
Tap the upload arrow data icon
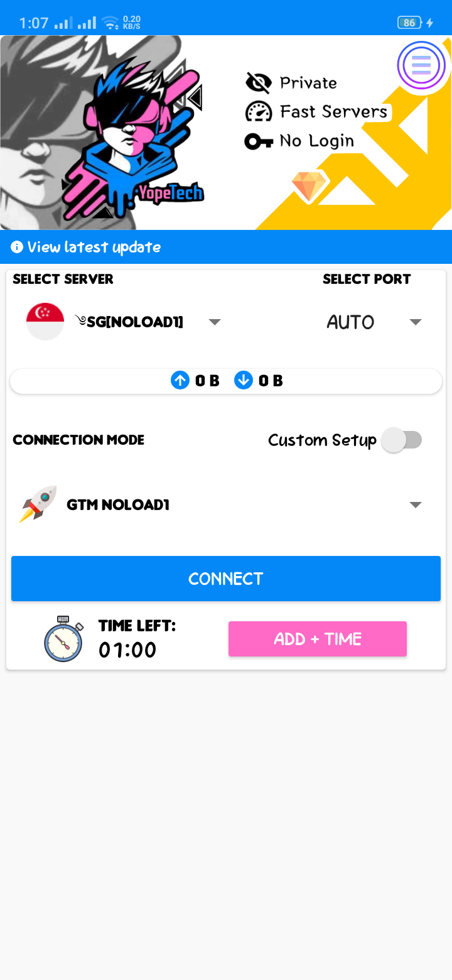(x=180, y=380)
